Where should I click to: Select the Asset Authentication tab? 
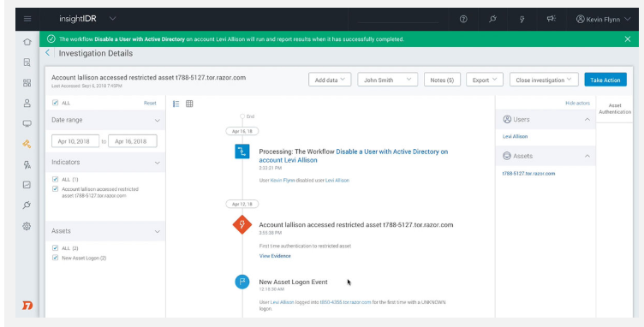(615, 109)
